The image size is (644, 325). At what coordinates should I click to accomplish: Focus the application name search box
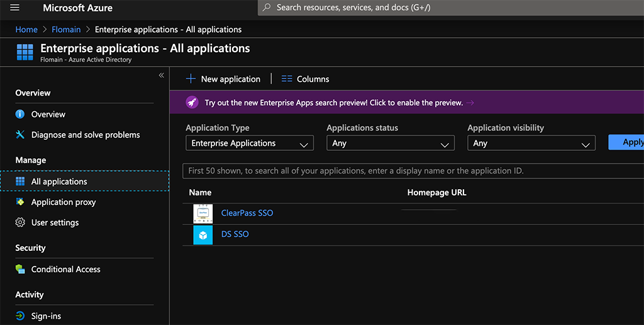[x=413, y=171]
